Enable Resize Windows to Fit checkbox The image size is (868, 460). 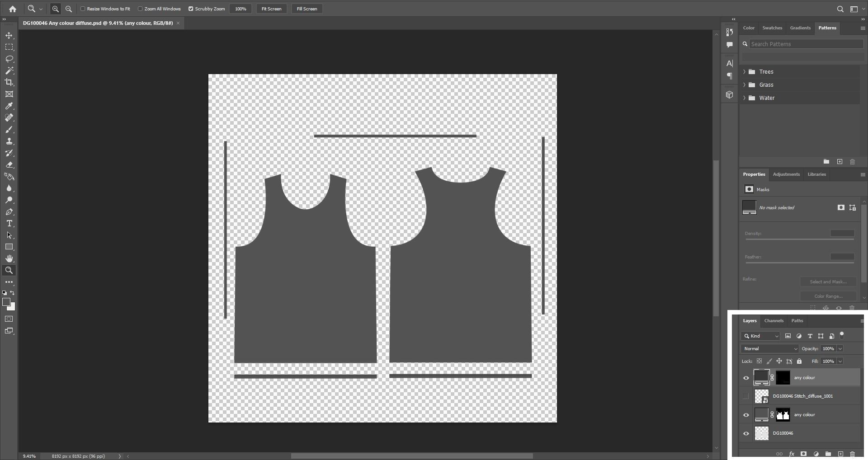(x=83, y=9)
